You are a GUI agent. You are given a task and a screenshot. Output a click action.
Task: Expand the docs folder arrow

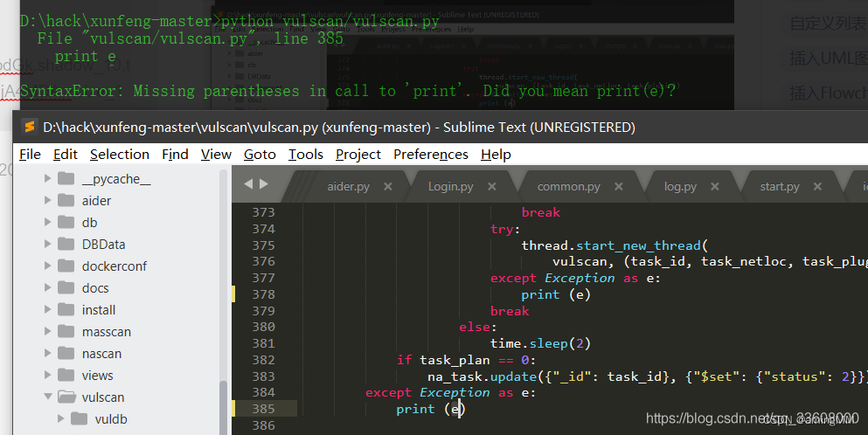point(47,287)
